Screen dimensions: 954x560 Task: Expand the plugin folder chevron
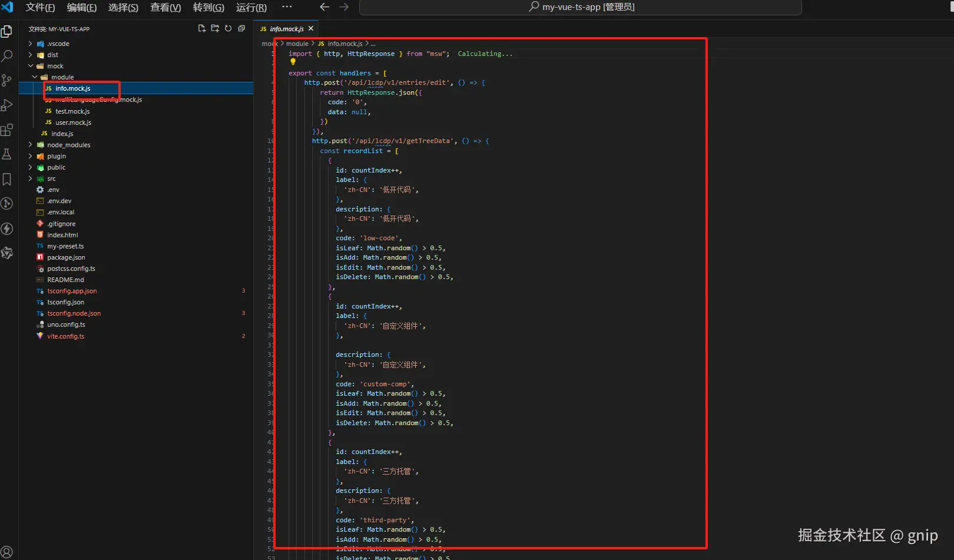pyautogui.click(x=30, y=156)
